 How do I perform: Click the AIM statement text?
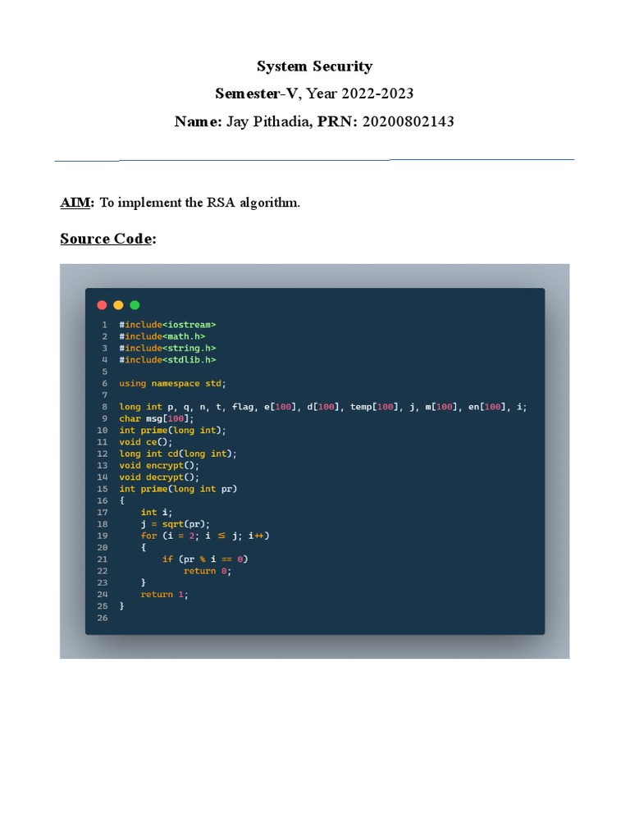(180, 203)
